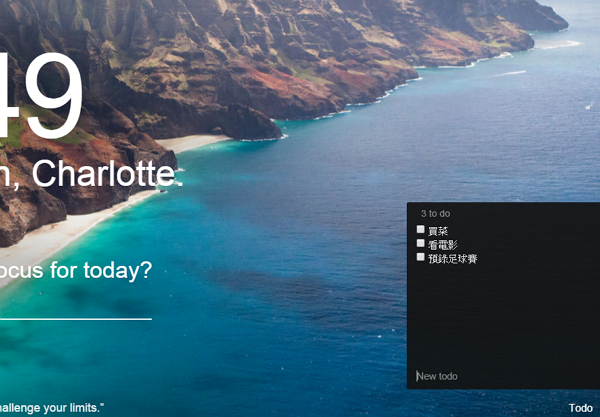Select the 看電影 todo item text
The image size is (600, 417).
[x=442, y=245]
